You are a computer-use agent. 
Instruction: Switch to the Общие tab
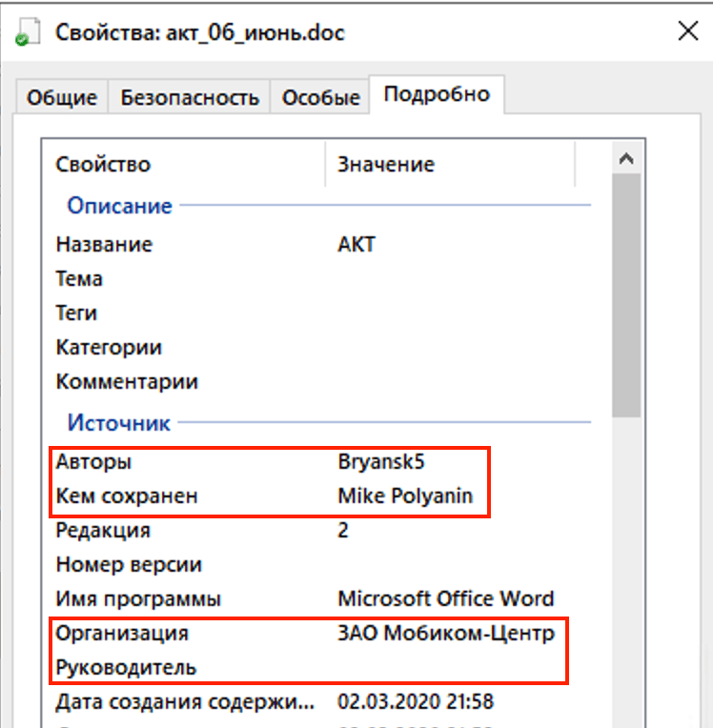(x=62, y=97)
